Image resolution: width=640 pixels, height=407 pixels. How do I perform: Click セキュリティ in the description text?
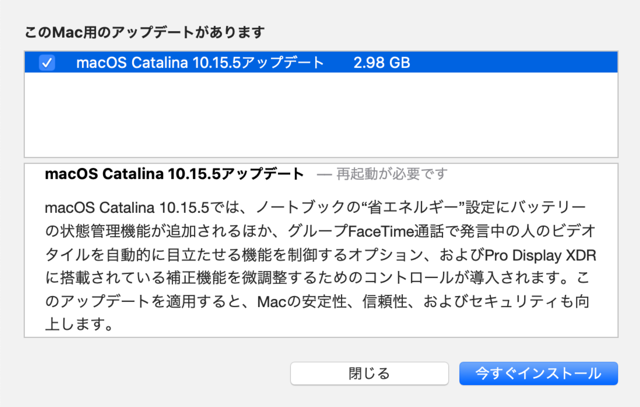point(513,302)
